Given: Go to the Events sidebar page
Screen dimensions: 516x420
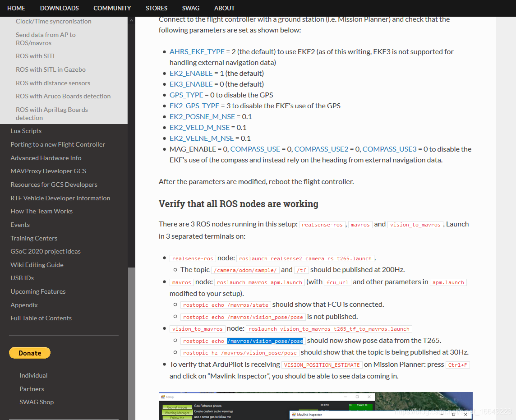Looking at the screenshot, I should [x=20, y=225].
